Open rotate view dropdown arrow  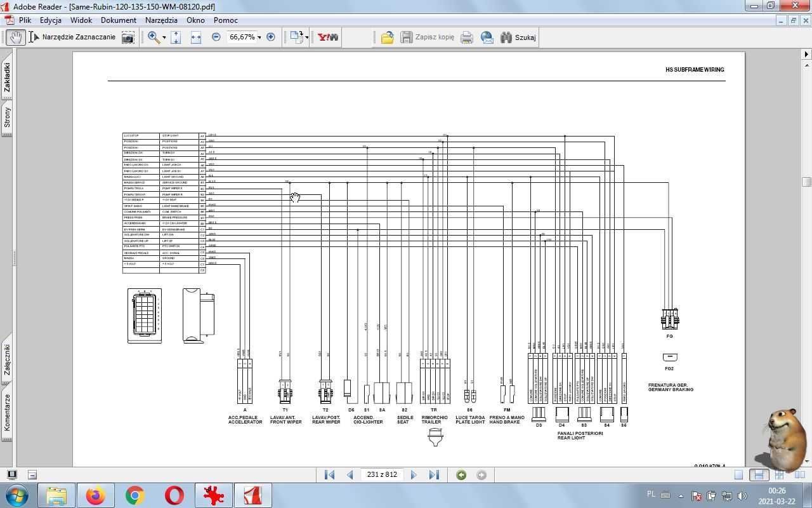[x=307, y=37]
